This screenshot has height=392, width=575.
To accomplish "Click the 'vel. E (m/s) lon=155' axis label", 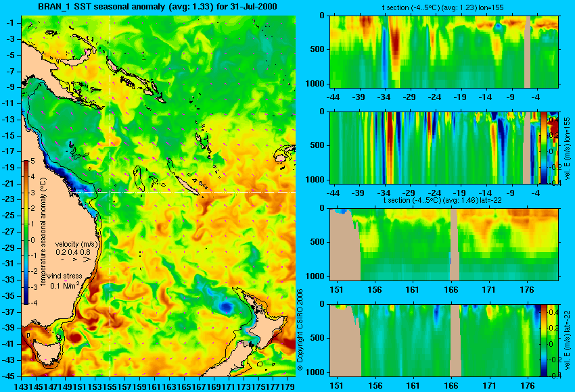I will tap(568, 149).
